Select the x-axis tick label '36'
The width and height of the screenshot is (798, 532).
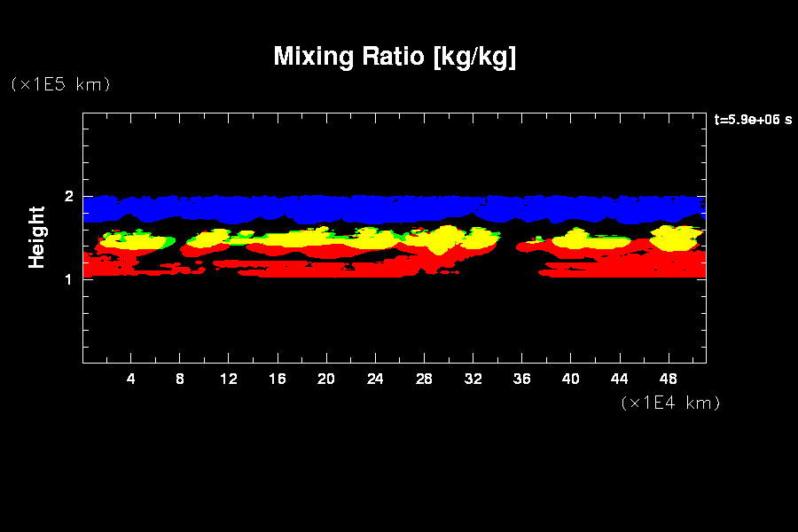coord(521,379)
